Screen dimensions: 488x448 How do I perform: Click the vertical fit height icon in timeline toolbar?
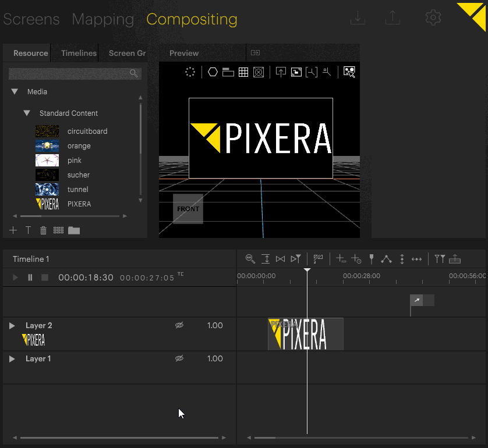(x=266, y=259)
